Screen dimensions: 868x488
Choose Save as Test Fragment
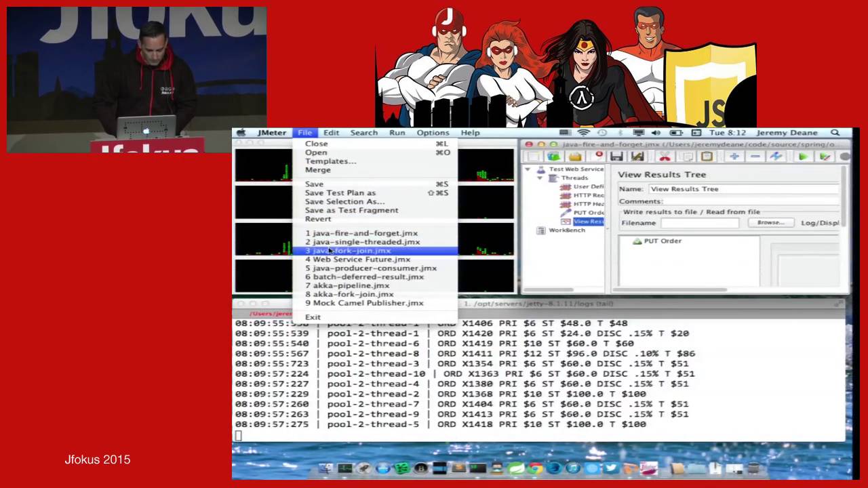coord(375,211)
